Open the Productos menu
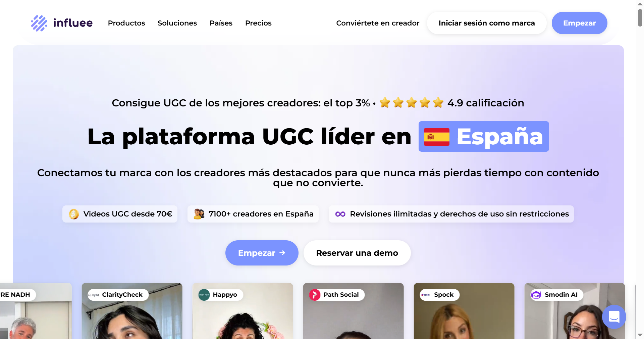Screen dimensions: 644x339 pyautogui.click(x=126, y=23)
